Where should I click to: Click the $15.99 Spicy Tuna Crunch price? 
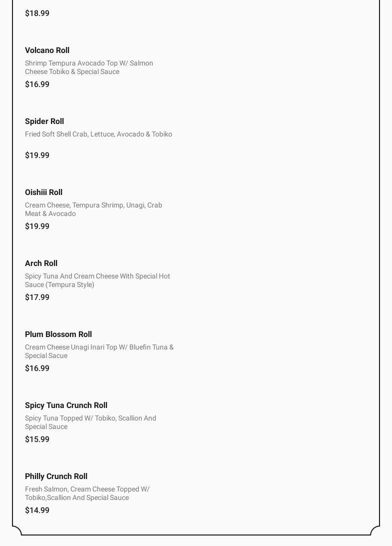tap(37, 439)
